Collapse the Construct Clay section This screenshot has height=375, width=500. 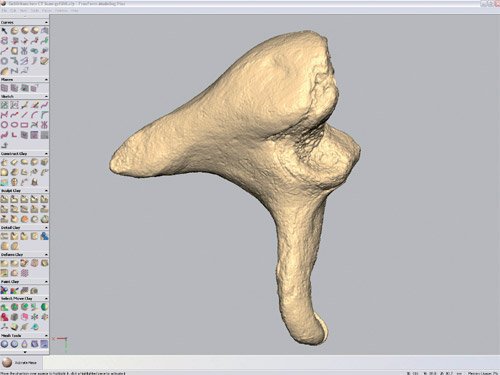click(x=46, y=154)
